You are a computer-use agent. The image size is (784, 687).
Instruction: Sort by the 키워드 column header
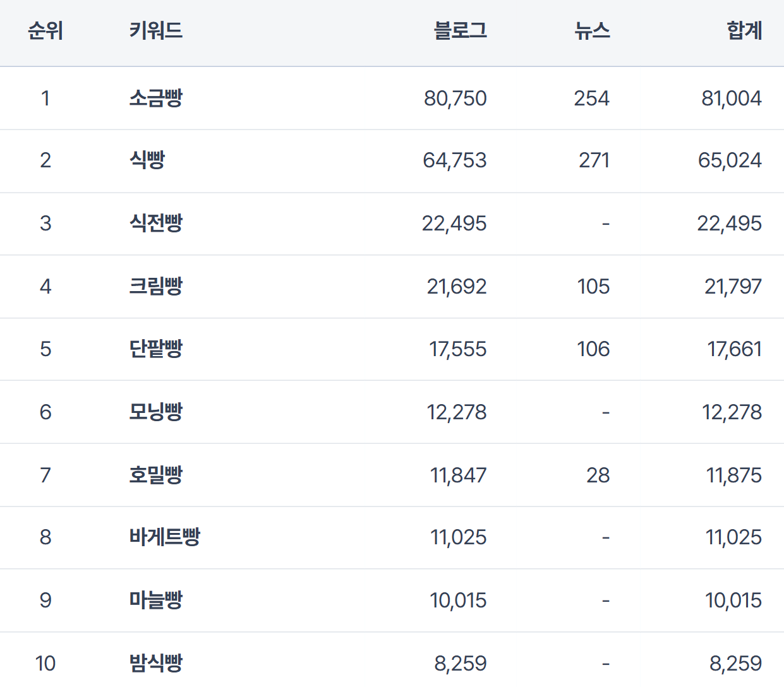(x=155, y=30)
